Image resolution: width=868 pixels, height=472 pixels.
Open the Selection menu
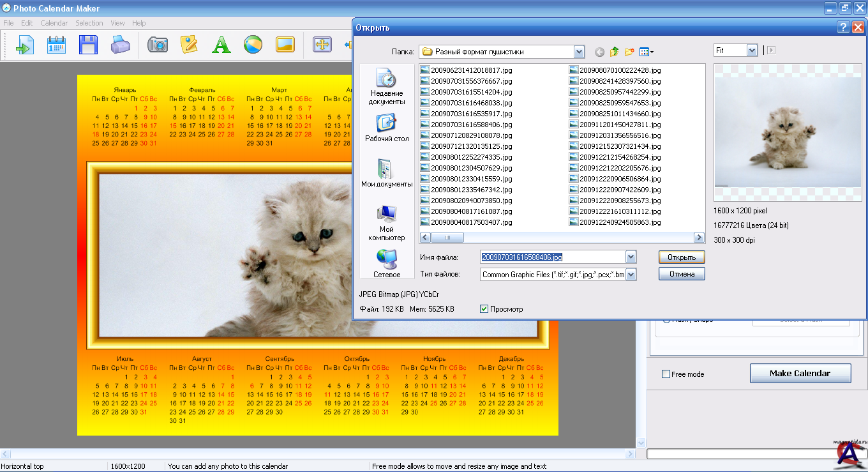(89, 23)
